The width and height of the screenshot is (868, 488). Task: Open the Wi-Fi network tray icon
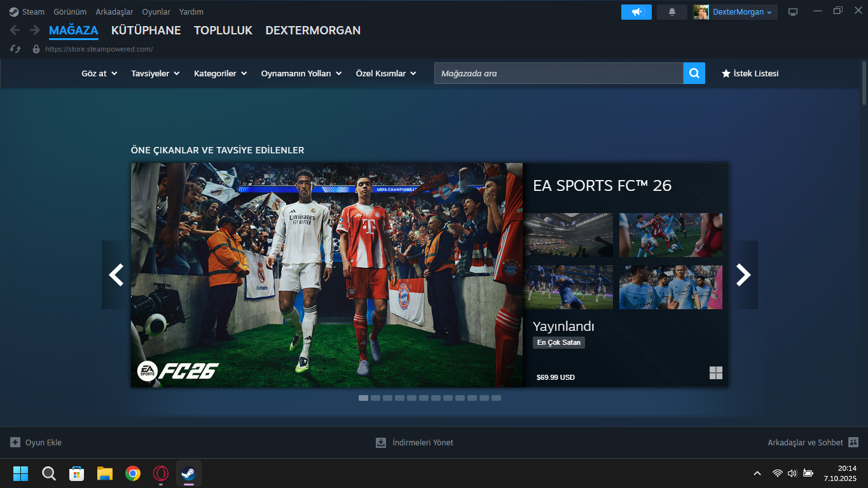777,473
